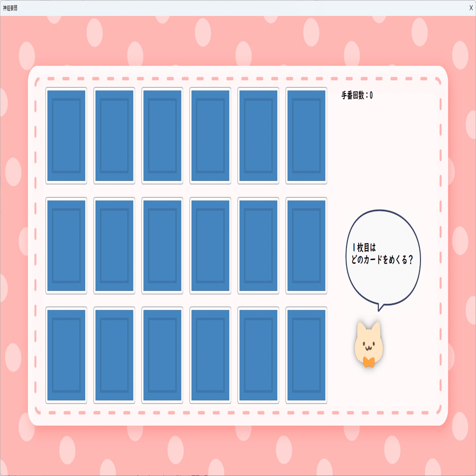Flip the third card in the bottom row
The image size is (476, 476).
pyautogui.click(x=162, y=356)
